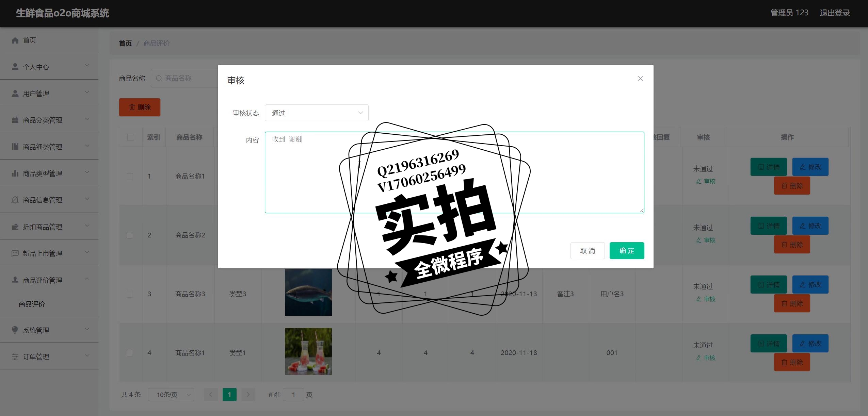Viewport: 868px width, 416px height.
Task: Click the 新品上市管理 chat icon
Action: [x=15, y=253]
